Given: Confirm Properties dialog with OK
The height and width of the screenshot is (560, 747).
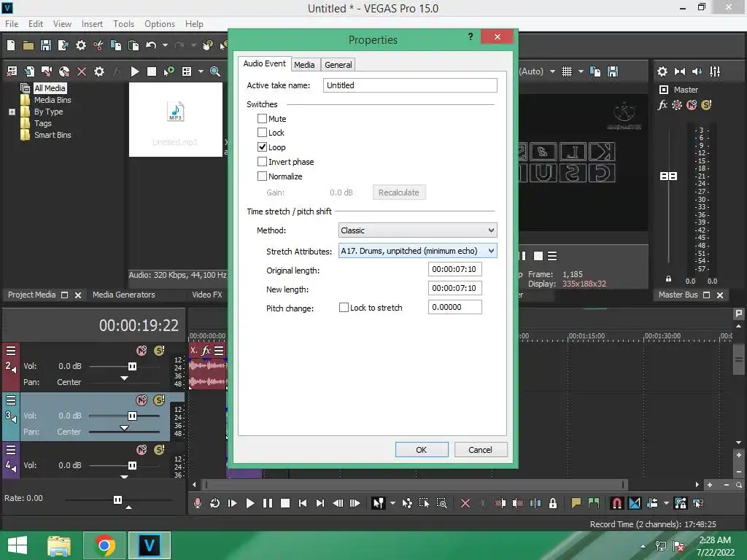Looking at the screenshot, I should click(422, 449).
